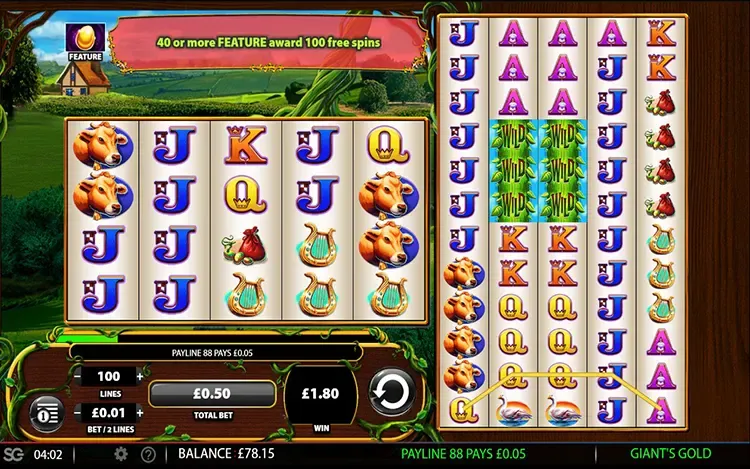Screen dimensions: 750x469
Task: Click the 100 lines value field
Action: point(109,376)
